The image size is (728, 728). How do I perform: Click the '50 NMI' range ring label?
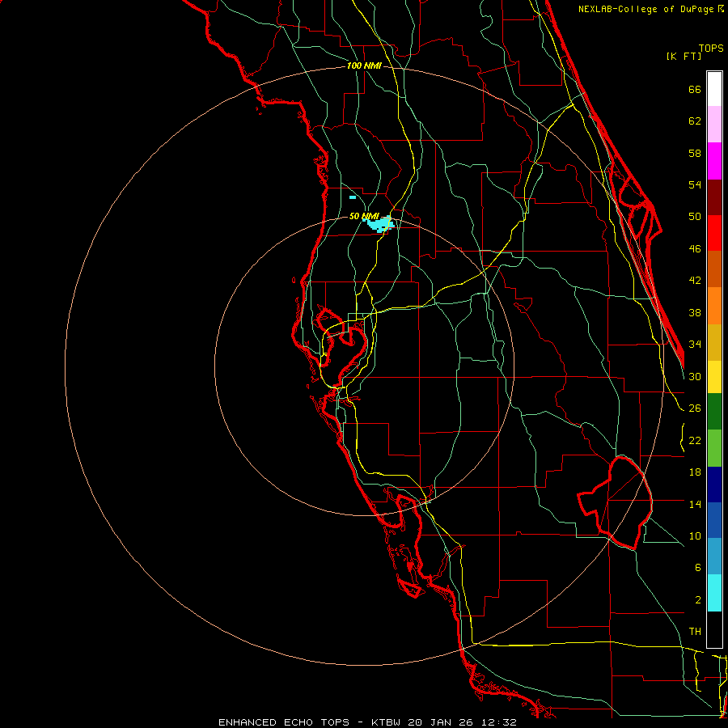point(364,216)
